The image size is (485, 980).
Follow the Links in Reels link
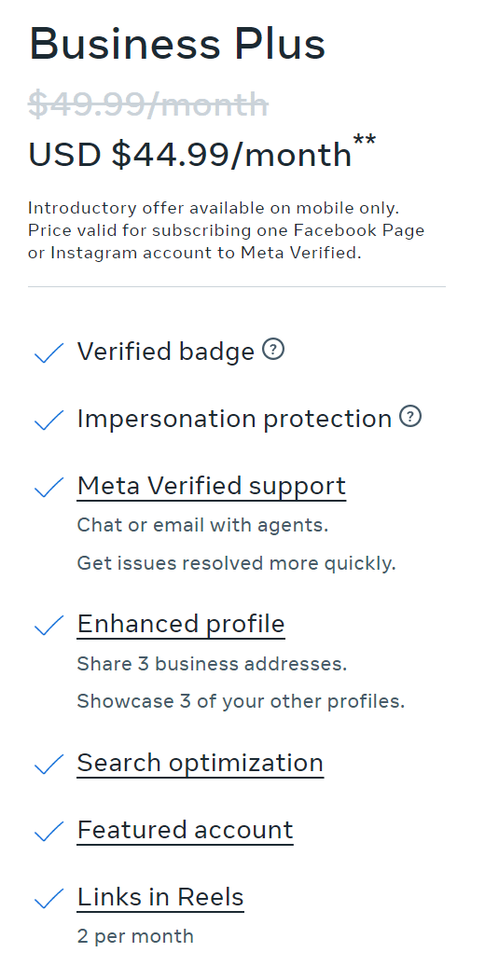coord(160,898)
